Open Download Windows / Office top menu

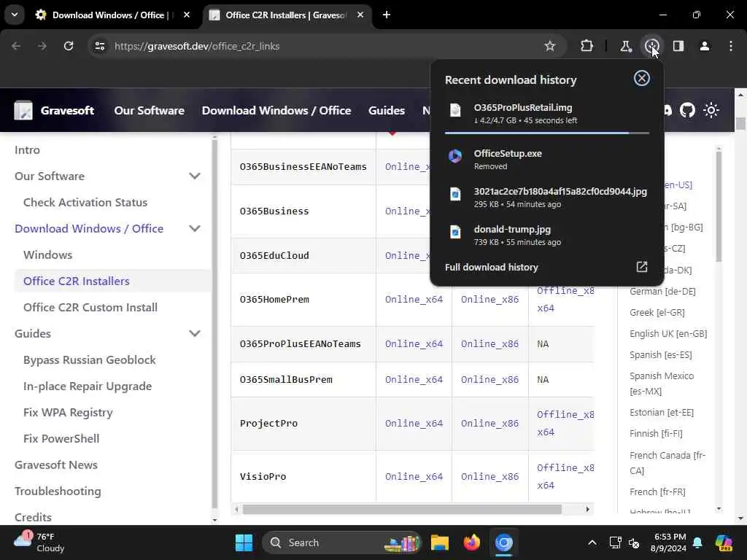[276, 110]
